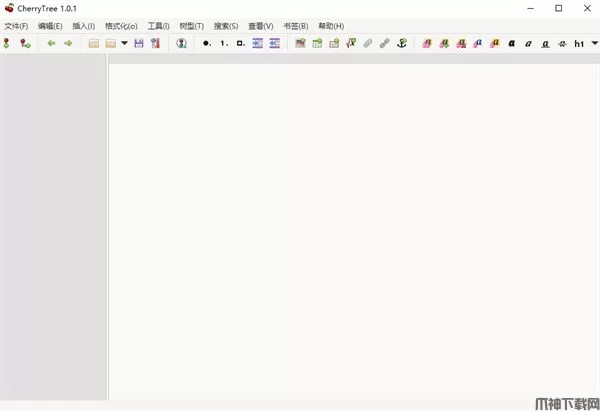Insert a codebox via toolbar icon
Image resolution: width=600 pixels, height=411 pixels.
(334, 43)
